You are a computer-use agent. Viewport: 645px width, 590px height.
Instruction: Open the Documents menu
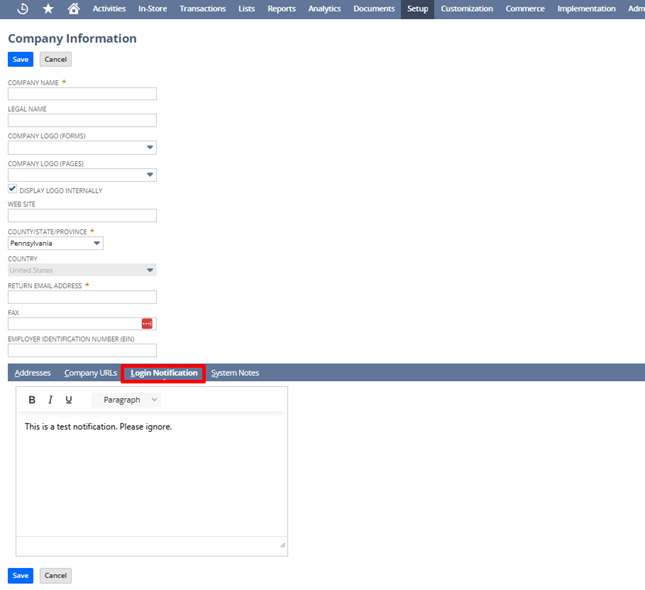pyautogui.click(x=374, y=9)
